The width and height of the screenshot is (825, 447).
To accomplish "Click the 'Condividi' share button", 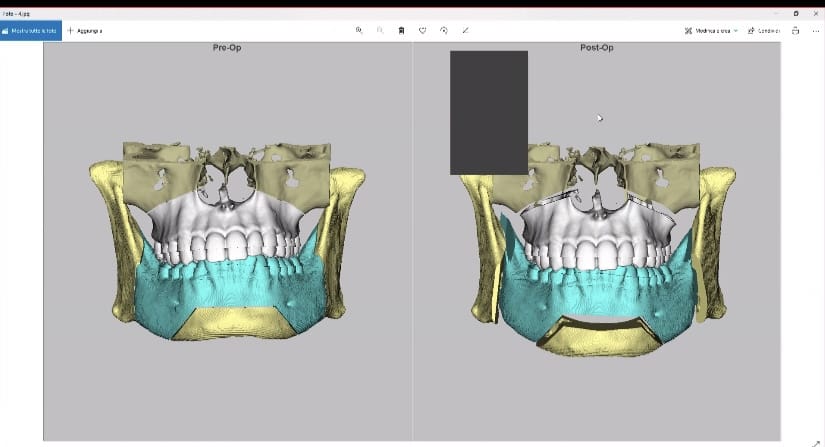I will tap(764, 31).
